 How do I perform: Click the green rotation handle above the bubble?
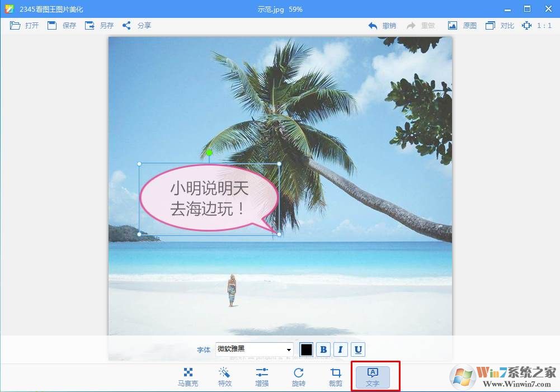pos(209,152)
